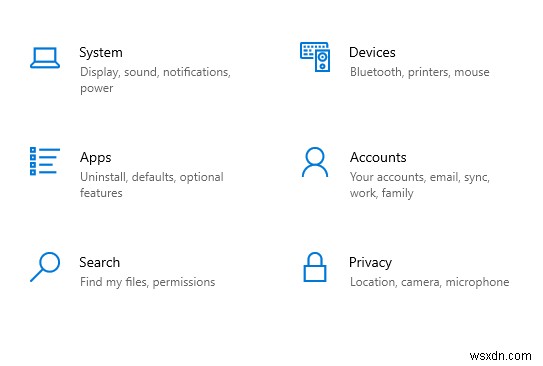Open the System settings category
Viewport: 543px width, 366px height.
click(101, 53)
